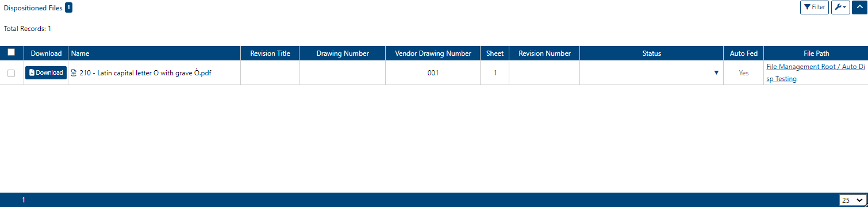
Task: Toggle the select-all header checkbox
Action: coord(11,53)
